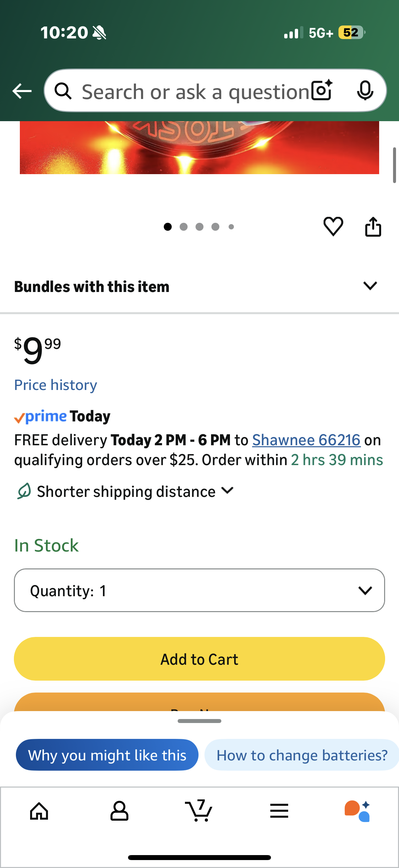Open the Quantity dropdown
Image resolution: width=399 pixels, height=868 pixels.
(199, 590)
